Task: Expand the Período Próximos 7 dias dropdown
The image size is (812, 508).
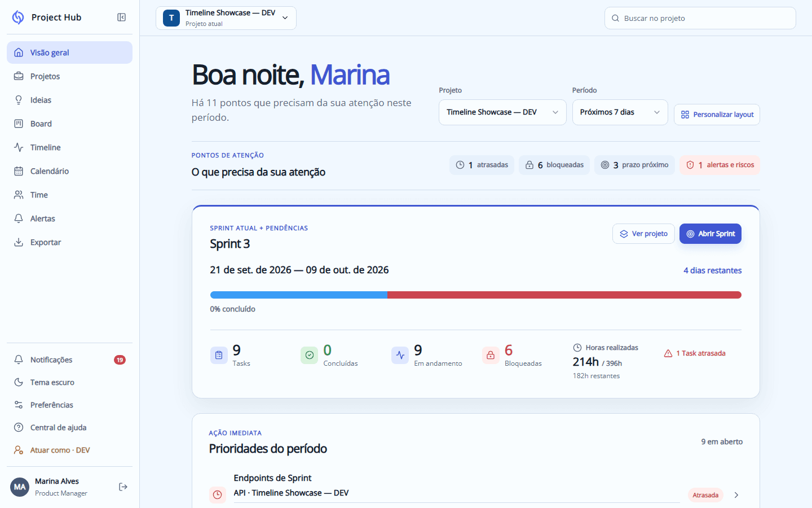Action: (x=620, y=112)
